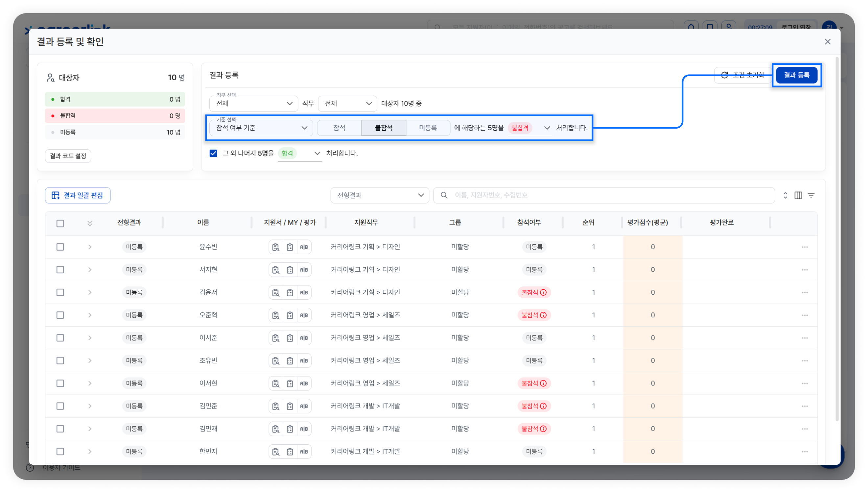
Task: Tick the checkbox for 김민준
Action: pos(60,406)
